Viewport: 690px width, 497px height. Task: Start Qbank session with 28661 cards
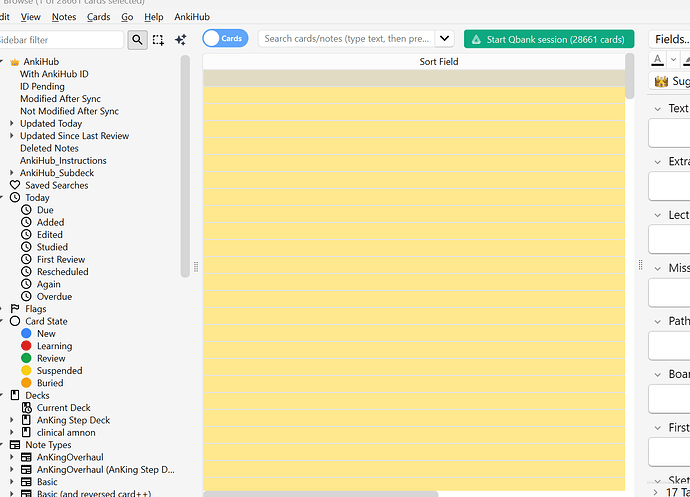point(549,39)
